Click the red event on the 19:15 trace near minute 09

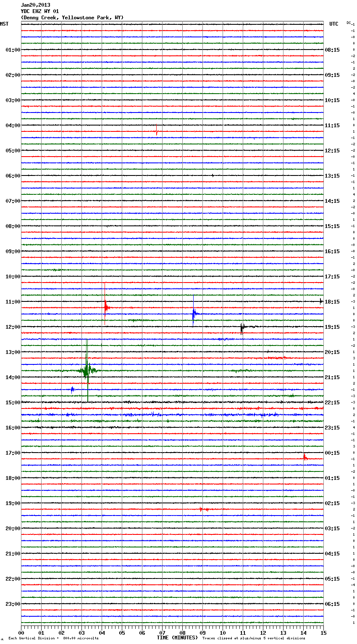[204, 509]
